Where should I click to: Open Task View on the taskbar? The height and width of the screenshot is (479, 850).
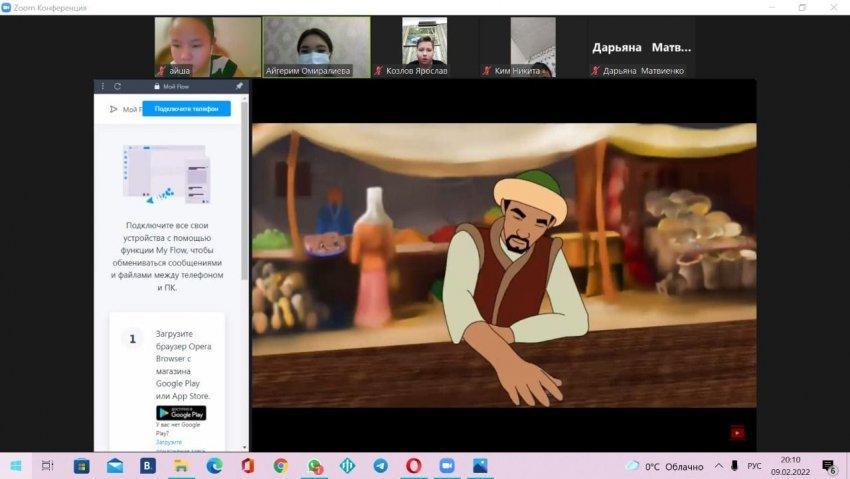[x=48, y=466]
